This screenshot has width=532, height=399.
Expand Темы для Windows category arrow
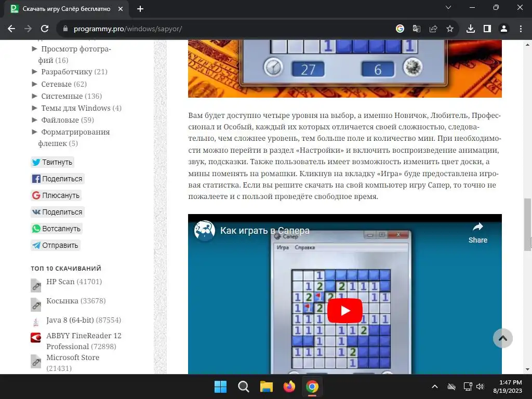tap(34, 108)
